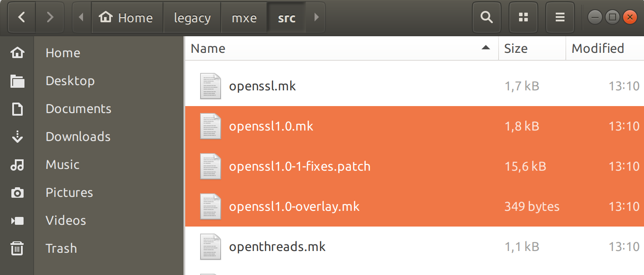Click the 1,8 kB size value
Image resolution: width=644 pixels, height=275 pixels.
coord(522,126)
